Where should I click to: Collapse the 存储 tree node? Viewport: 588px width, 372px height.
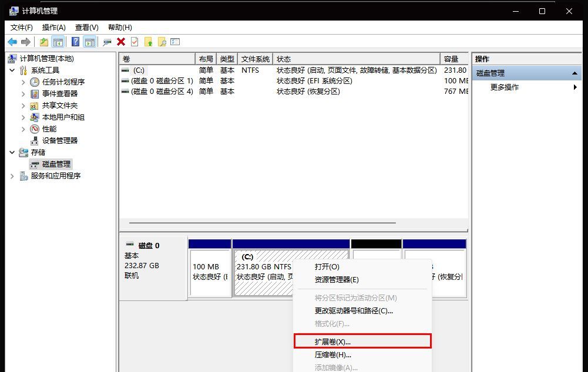click(12, 152)
